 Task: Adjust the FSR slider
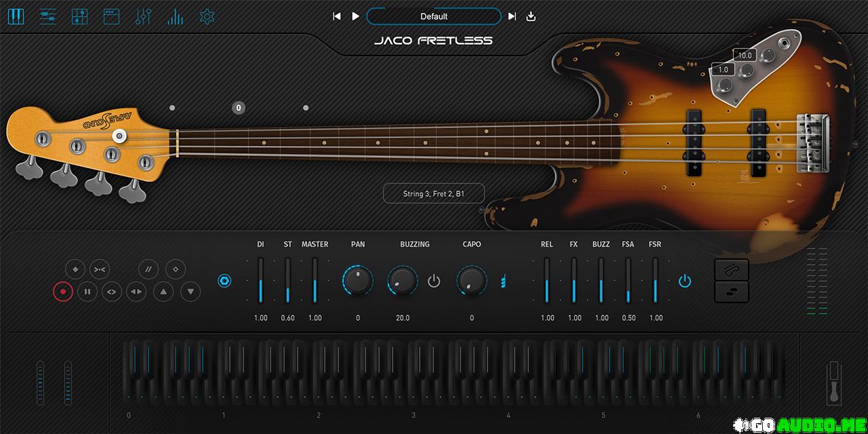pos(655,280)
